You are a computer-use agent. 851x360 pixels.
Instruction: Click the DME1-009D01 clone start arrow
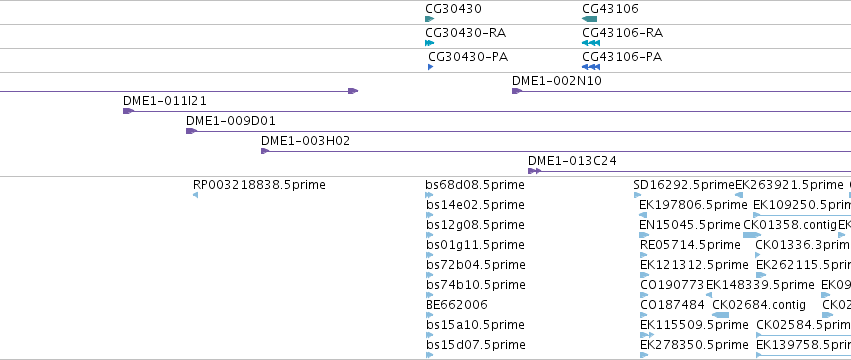(x=191, y=131)
